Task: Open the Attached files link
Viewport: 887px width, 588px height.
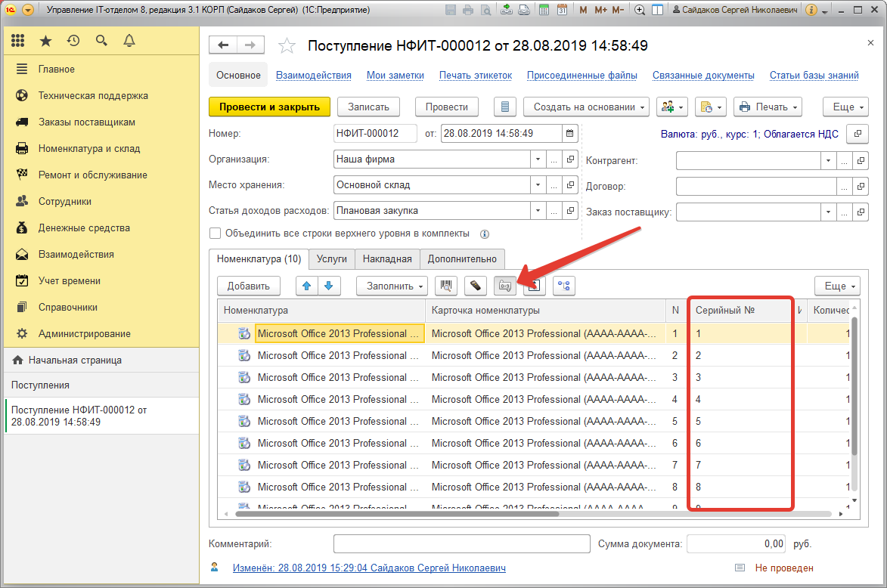Action: pos(582,75)
